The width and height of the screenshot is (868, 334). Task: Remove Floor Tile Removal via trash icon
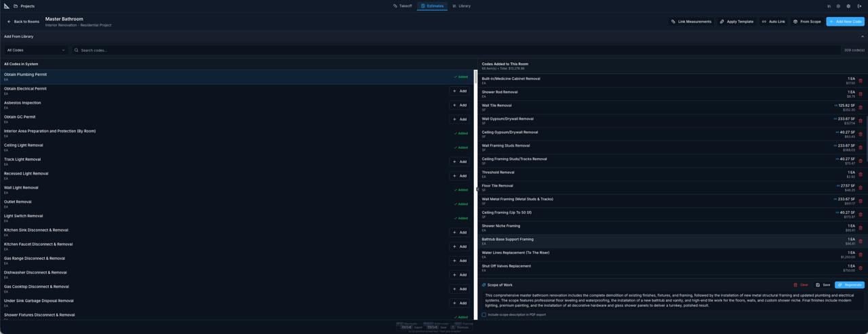tap(861, 187)
